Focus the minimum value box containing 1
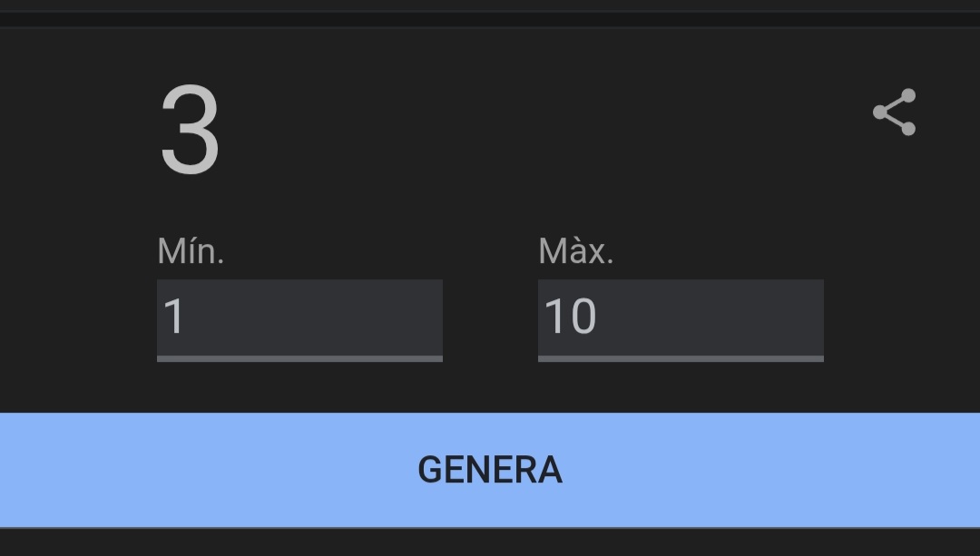This screenshot has height=556, width=980. 299,317
